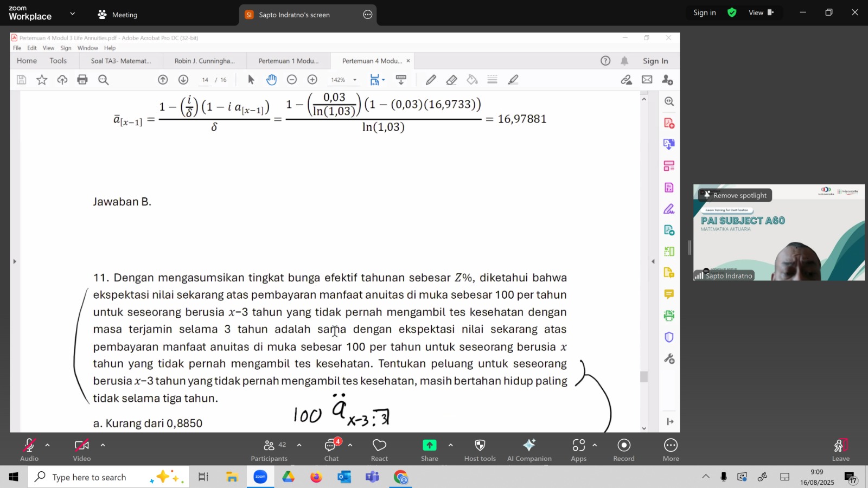Expand Zoom Workplace dropdown chevron
868x488 pixels.
tap(73, 14)
